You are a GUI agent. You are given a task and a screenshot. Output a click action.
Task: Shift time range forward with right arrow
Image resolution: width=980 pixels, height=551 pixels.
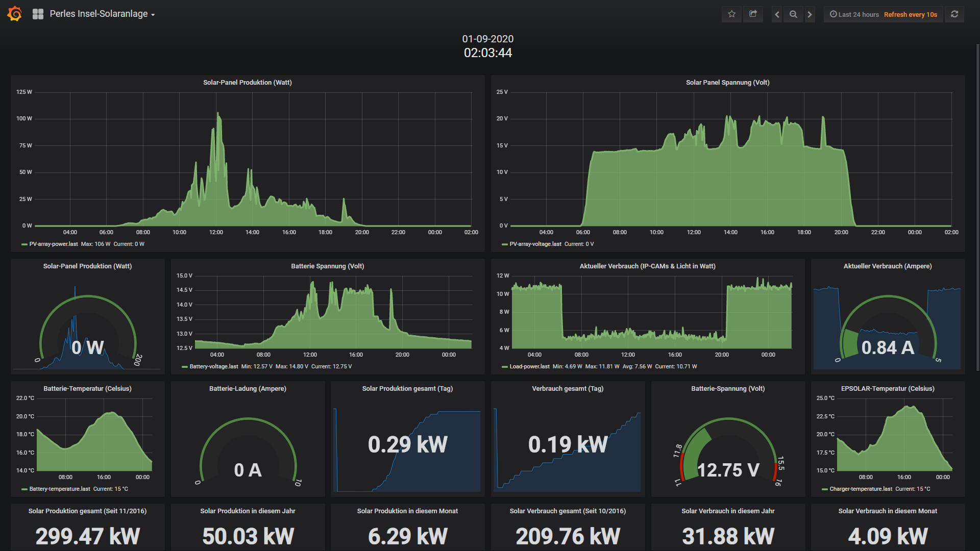(x=810, y=14)
